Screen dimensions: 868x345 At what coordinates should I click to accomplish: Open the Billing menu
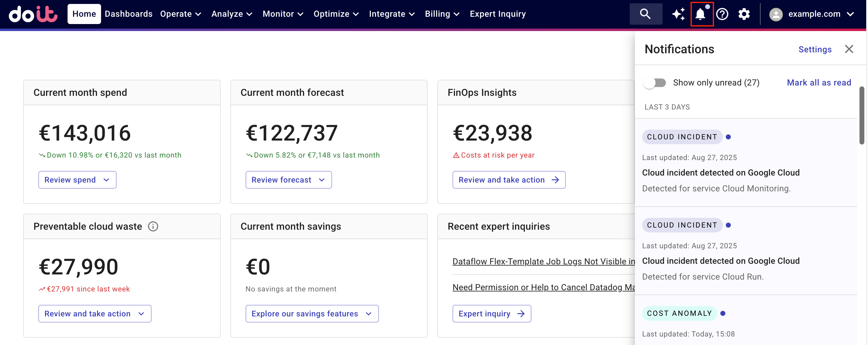442,14
